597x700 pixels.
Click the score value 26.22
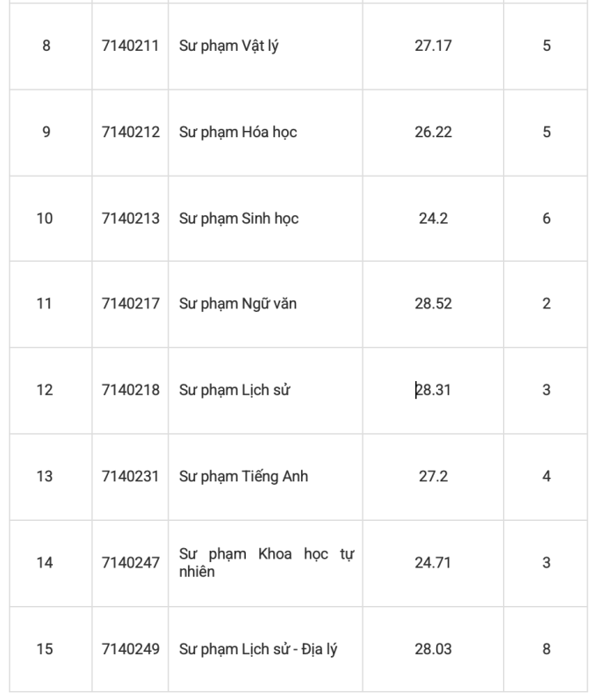tap(433, 132)
